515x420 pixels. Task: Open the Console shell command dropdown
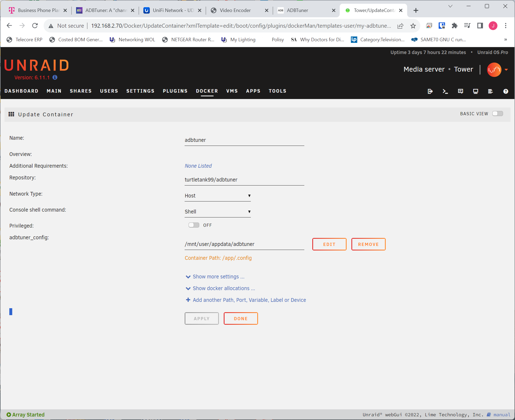[218, 212]
